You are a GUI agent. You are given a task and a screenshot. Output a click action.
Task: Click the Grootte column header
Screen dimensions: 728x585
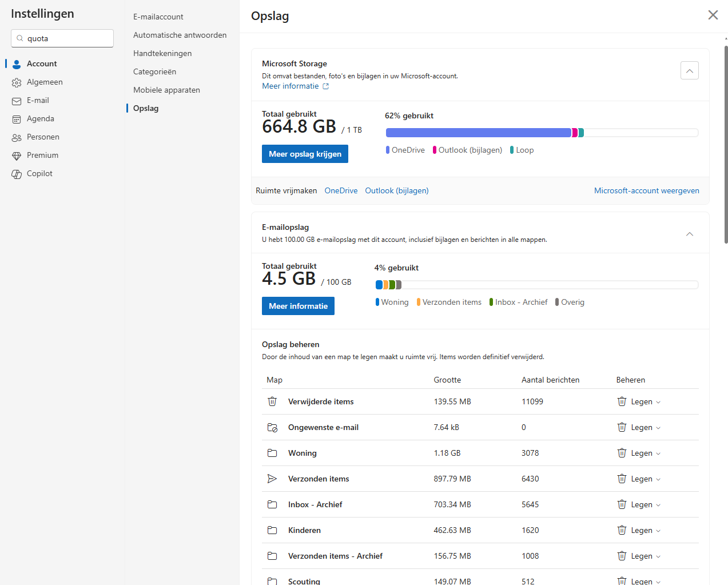point(447,380)
